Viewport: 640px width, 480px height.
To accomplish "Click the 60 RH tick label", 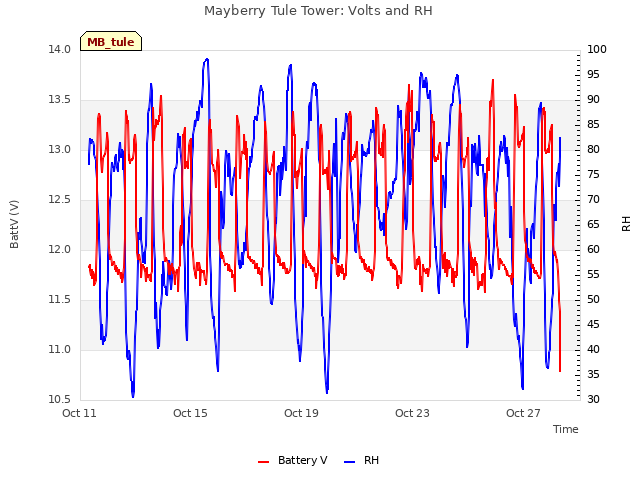I will (x=593, y=249).
